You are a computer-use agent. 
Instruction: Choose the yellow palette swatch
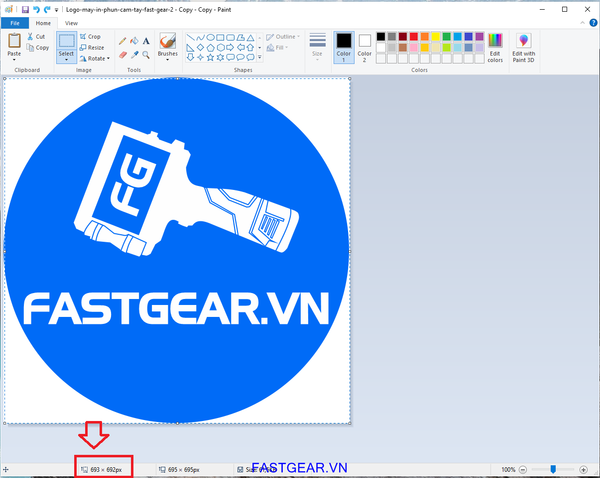click(x=436, y=37)
